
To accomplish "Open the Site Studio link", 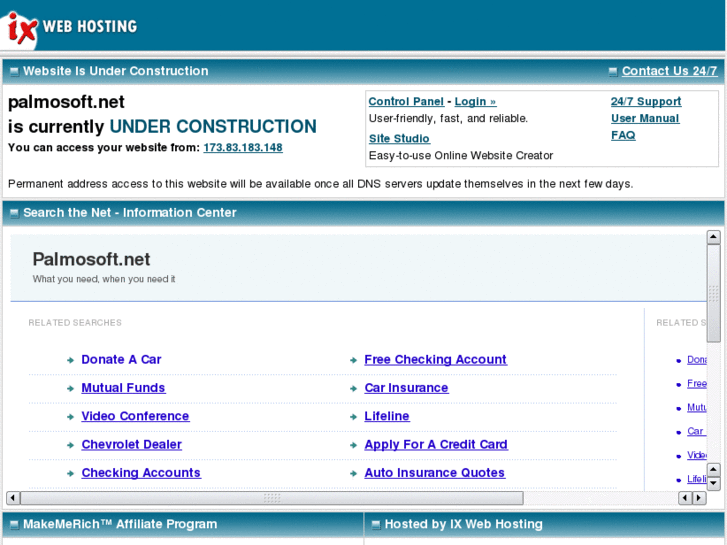I will 399,139.
